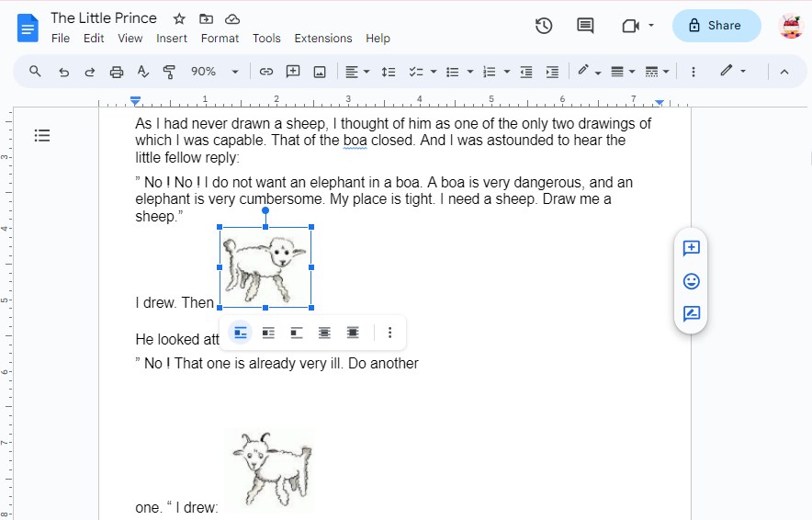Image resolution: width=812 pixels, height=520 pixels.
Task: Open line and paragraph spacing
Action: (x=389, y=72)
